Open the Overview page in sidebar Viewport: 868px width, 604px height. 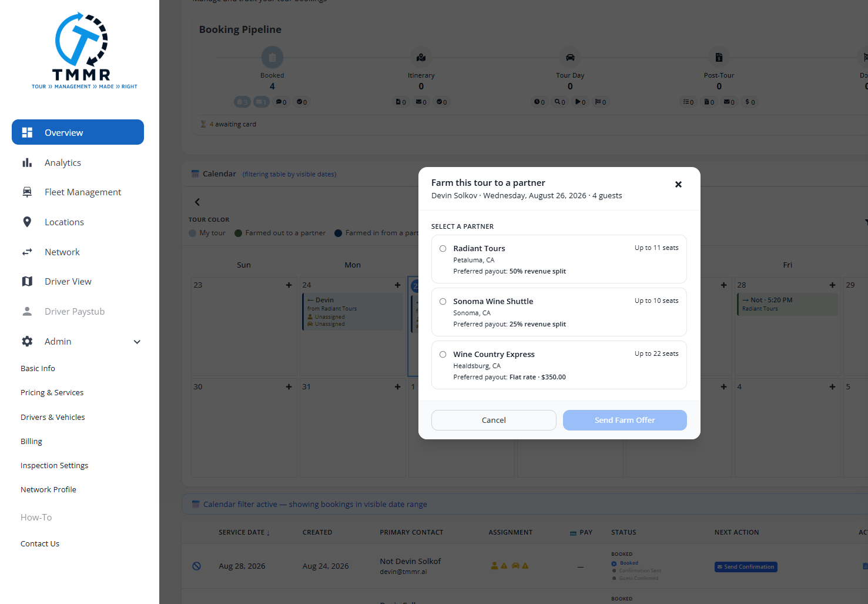click(x=78, y=132)
